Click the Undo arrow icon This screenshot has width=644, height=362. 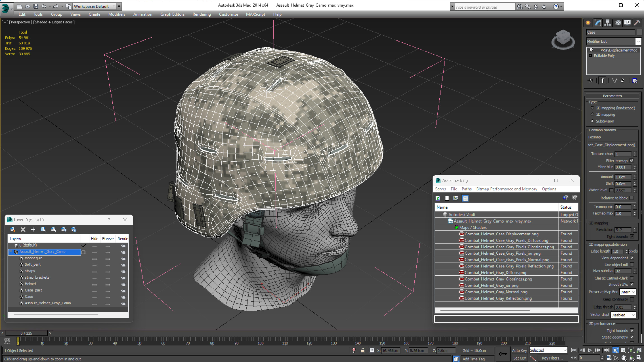click(x=44, y=6)
